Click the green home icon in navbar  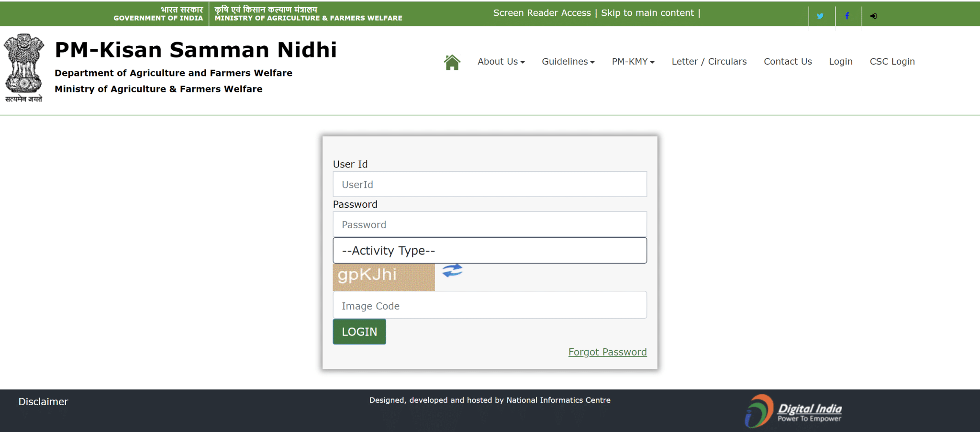(451, 61)
